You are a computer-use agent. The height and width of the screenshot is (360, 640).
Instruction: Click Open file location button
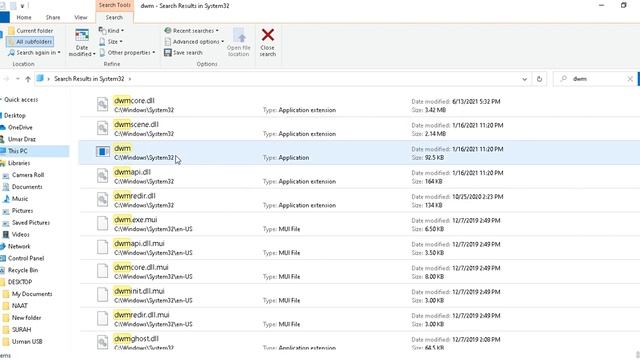(239, 42)
